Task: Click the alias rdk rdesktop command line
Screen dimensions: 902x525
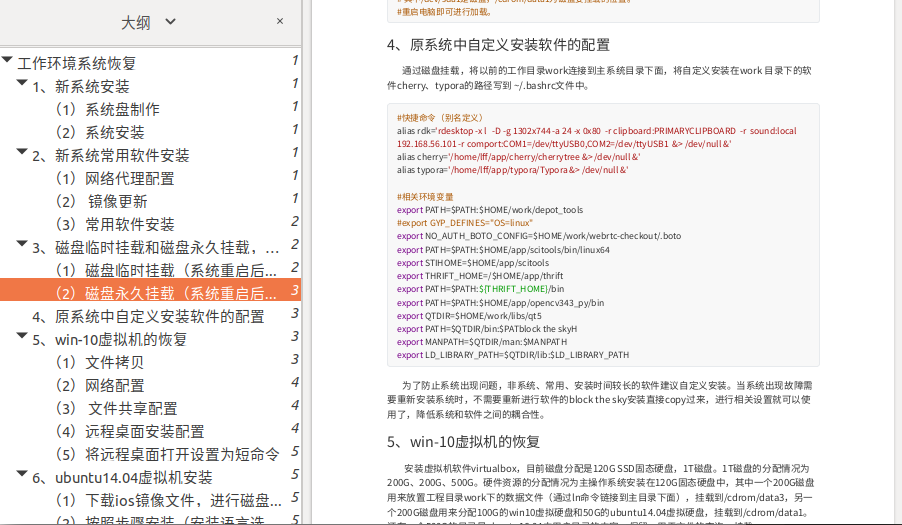Action: point(597,137)
